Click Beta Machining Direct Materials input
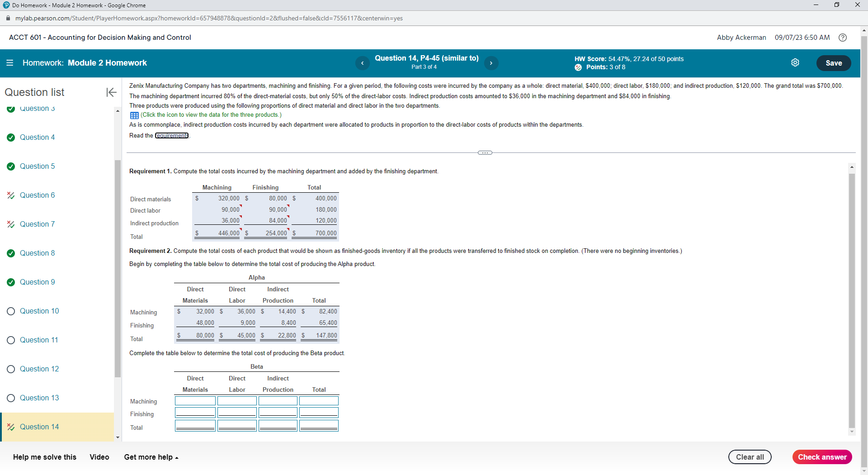 pos(195,401)
